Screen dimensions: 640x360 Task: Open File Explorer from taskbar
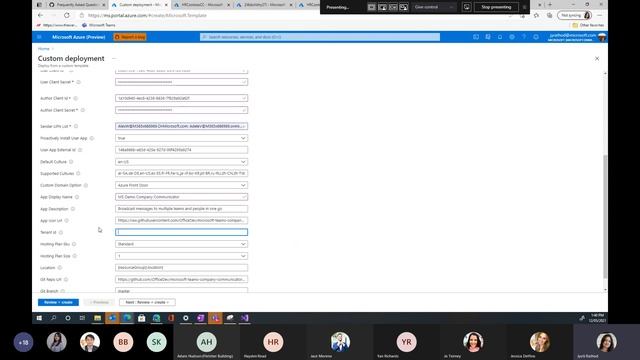tap(98, 318)
